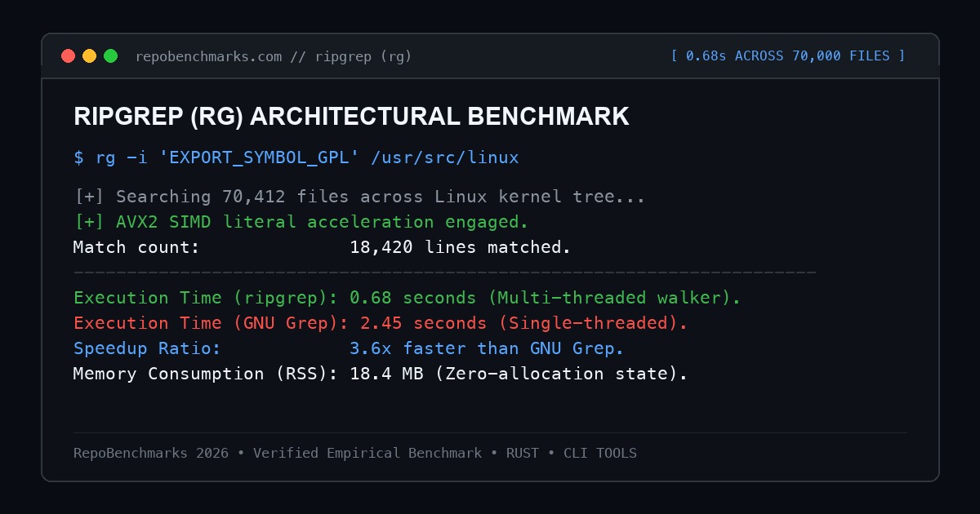Click the 'Execution Time (ripgrep)' line
980x514 pixels.
[x=408, y=298]
